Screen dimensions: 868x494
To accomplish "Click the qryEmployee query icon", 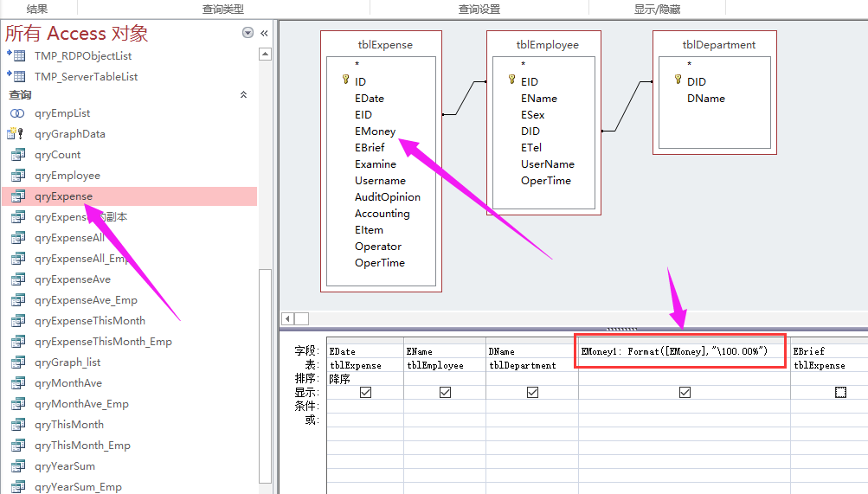I will [x=18, y=176].
